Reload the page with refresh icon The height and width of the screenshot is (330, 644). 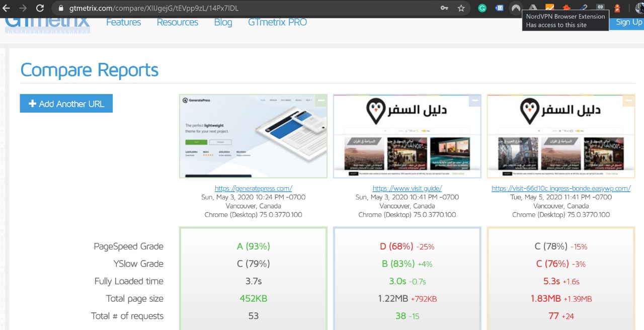pos(40,8)
